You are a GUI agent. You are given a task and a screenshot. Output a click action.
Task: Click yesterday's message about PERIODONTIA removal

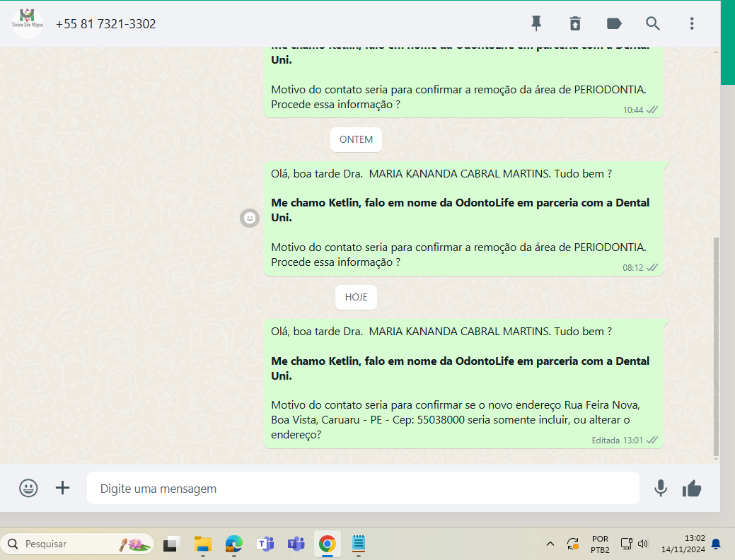[x=463, y=219]
